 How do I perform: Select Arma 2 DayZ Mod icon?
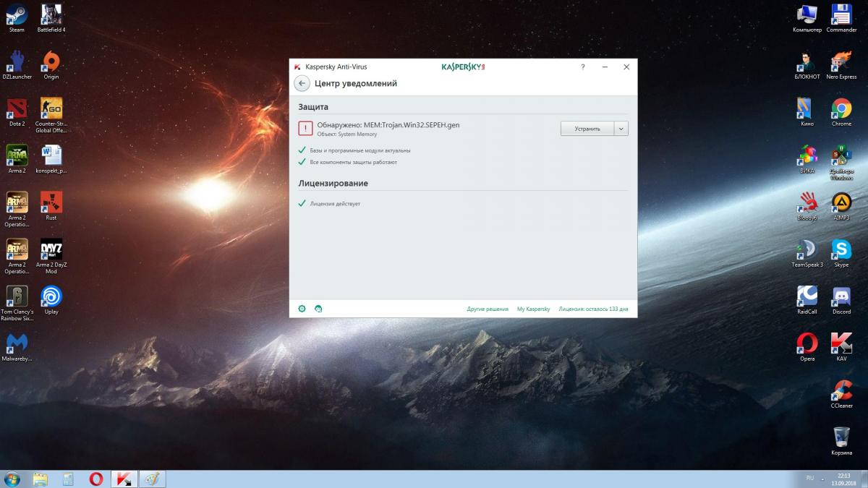tap(51, 257)
